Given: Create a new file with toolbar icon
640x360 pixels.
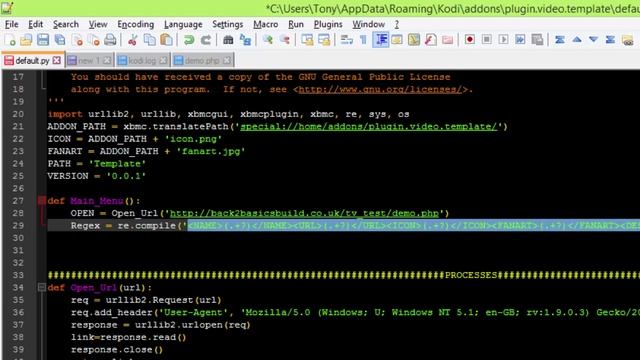Looking at the screenshot, I should tap(9, 40).
